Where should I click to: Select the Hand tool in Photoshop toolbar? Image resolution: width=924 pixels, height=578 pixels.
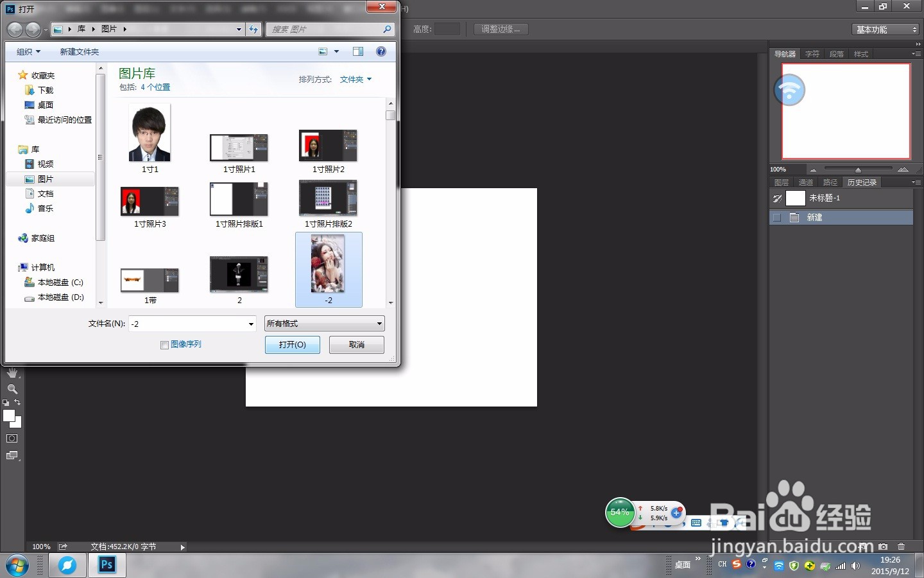(x=12, y=372)
